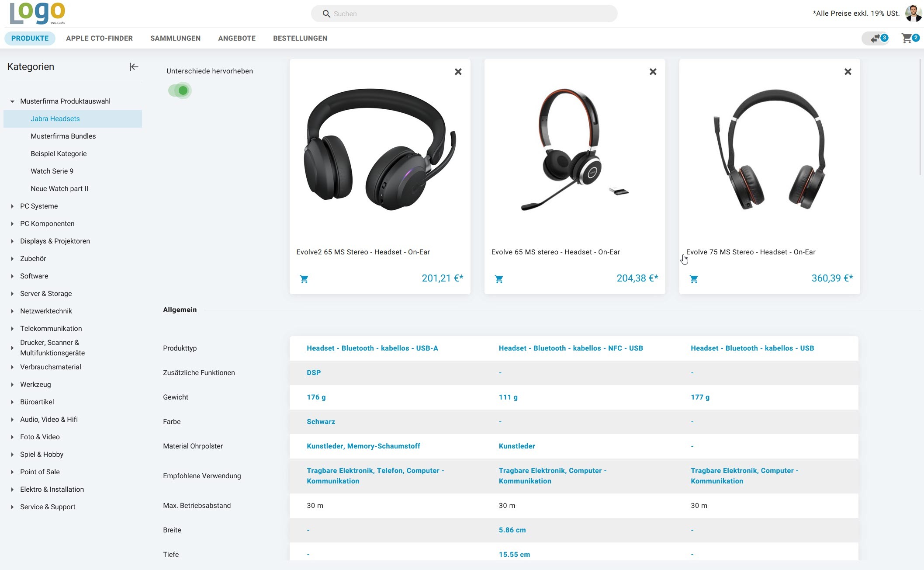Screen dimensions: 924x570
Task: Click the DSP value
Action: pyautogui.click(x=314, y=373)
